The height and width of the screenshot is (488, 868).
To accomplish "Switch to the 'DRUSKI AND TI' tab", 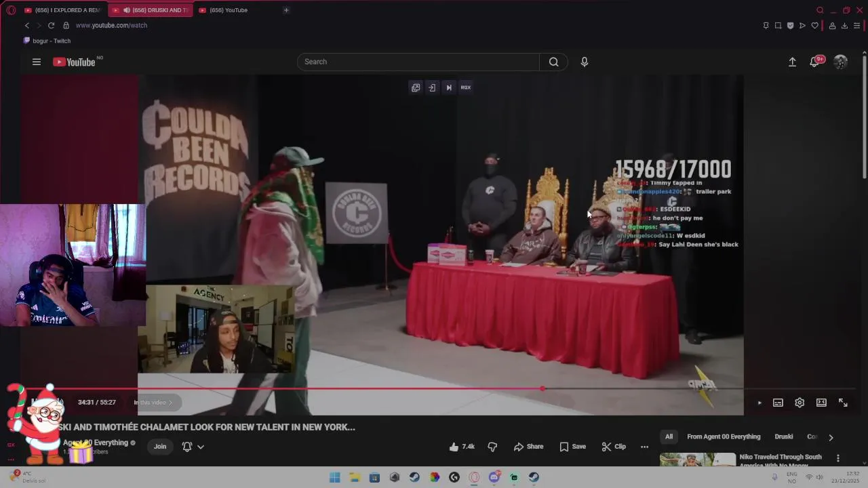I will [150, 10].
